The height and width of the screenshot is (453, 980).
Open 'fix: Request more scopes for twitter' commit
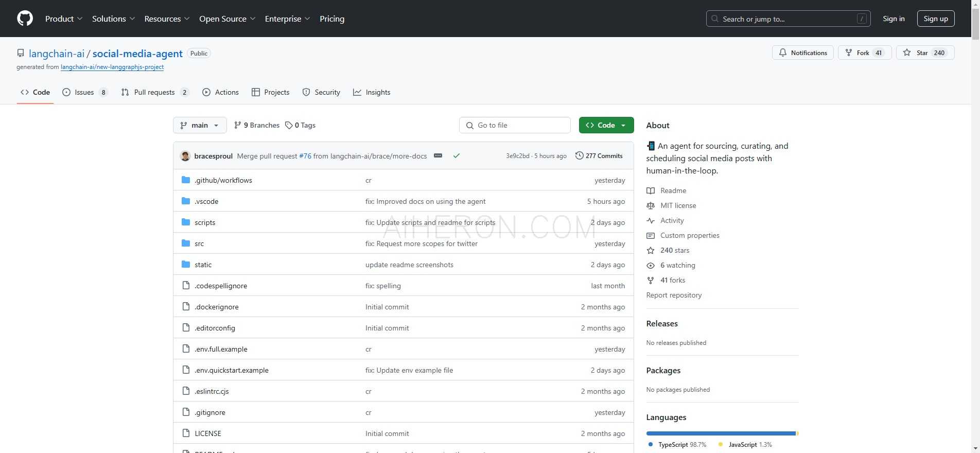click(422, 243)
